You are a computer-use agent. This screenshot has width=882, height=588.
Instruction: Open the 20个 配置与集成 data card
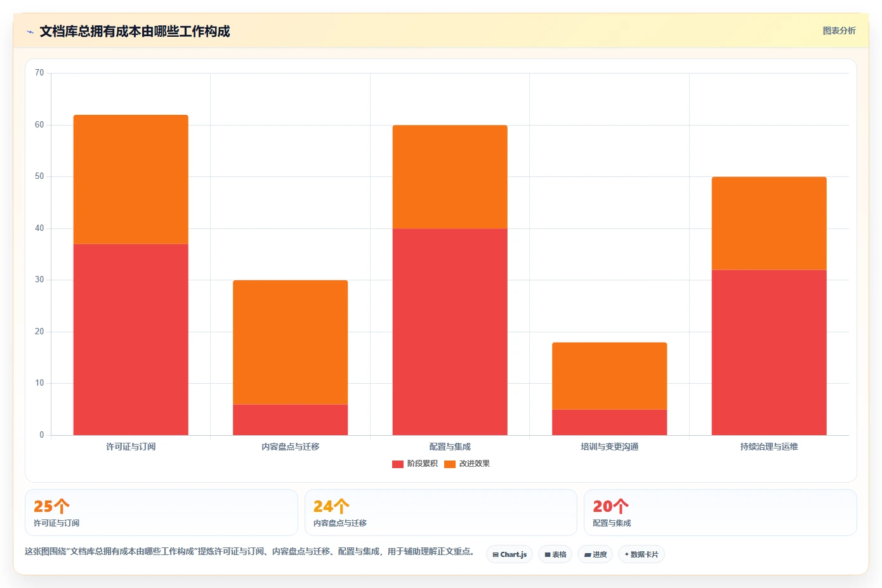click(720, 513)
